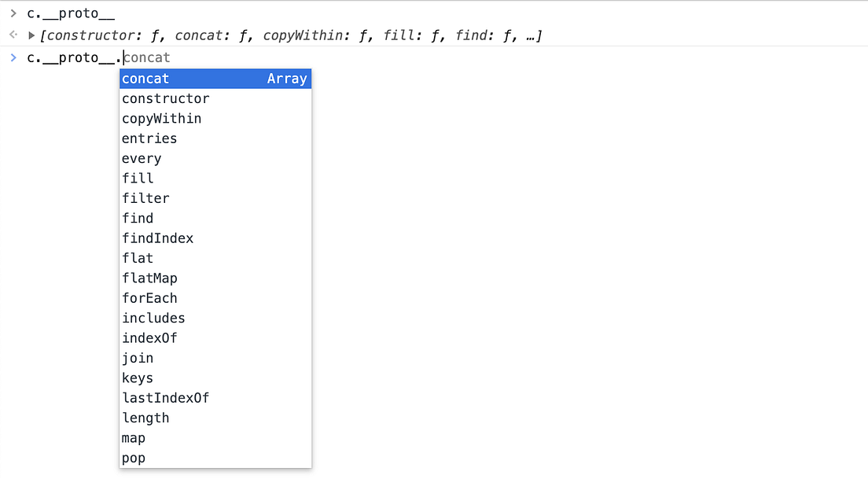Choose the includes suggestion
This screenshot has width=868, height=479.
[215, 318]
